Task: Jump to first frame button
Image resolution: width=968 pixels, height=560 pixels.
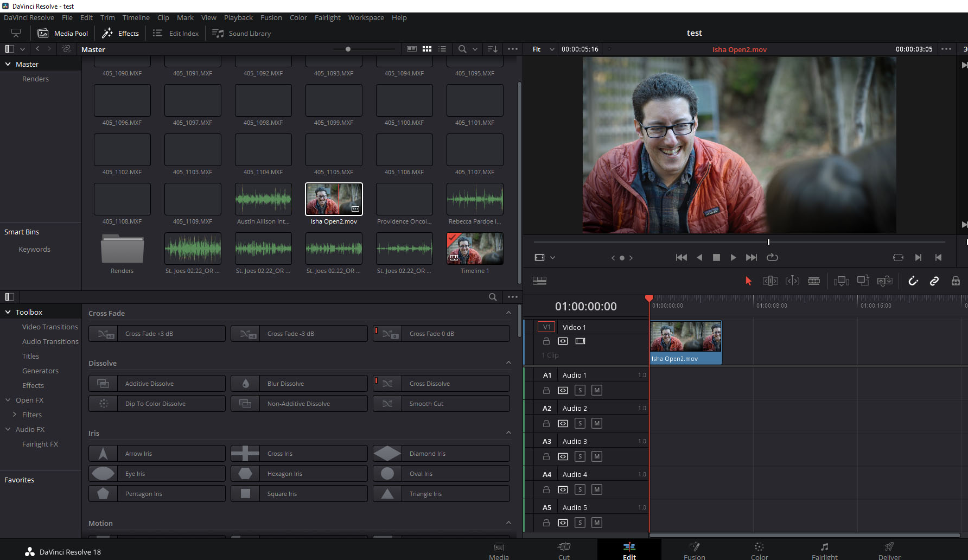Action: (x=682, y=257)
